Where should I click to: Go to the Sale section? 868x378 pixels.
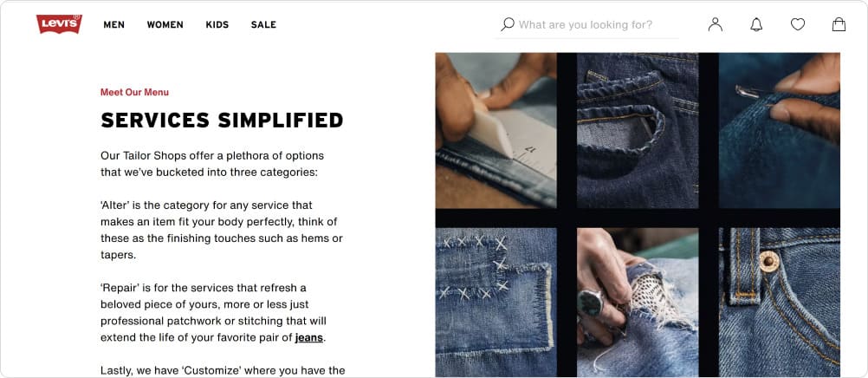coord(263,25)
